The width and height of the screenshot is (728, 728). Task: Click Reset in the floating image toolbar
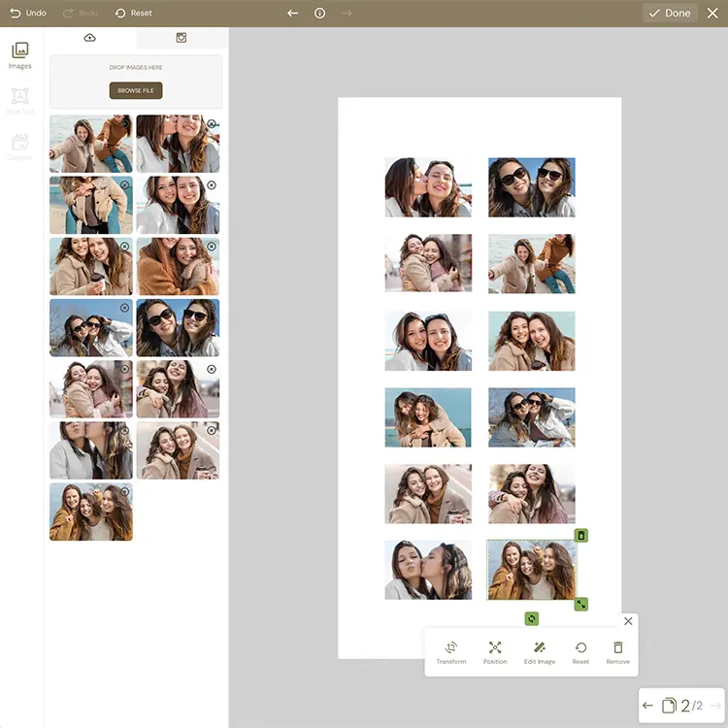[580, 652]
